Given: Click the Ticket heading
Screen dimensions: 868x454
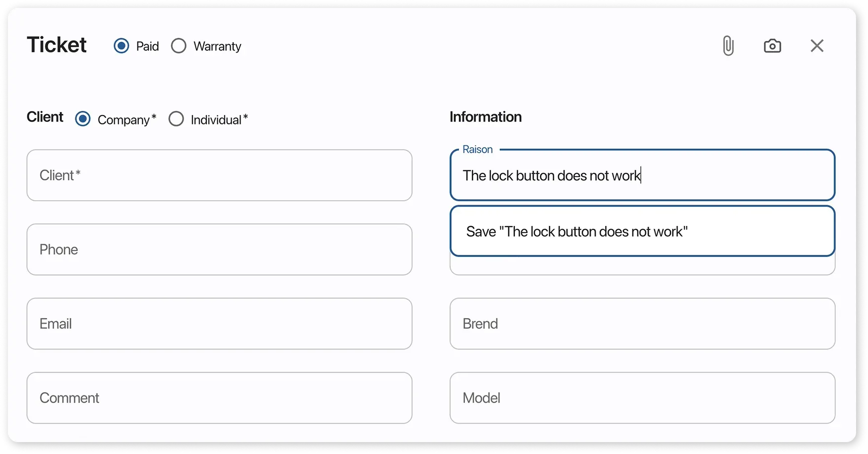Looking at the screenshot, I should pyautogui.click(x=57, y=45).
